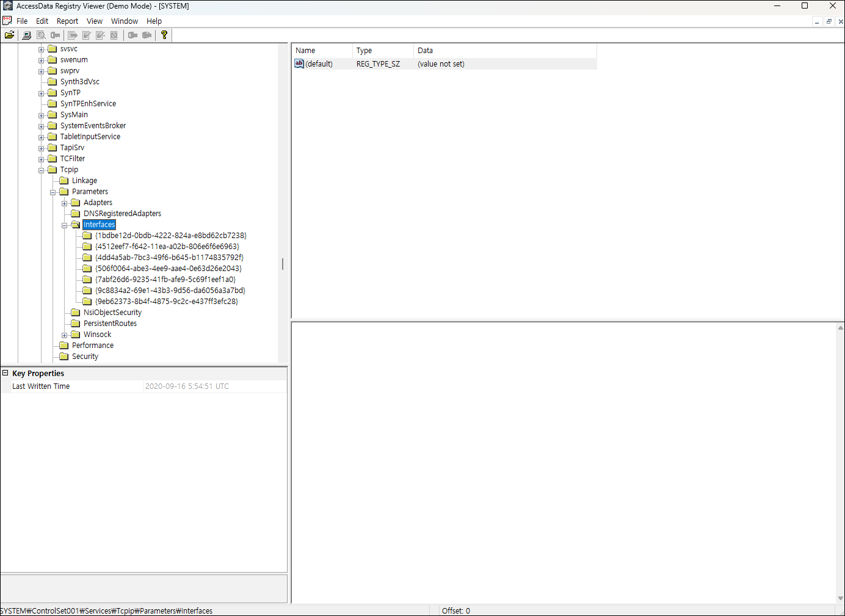Select key {7abf26d6-9235-41fb-afe9-5c69f1eef1a0}
Image resolution: width=845 pixels, height=616 pixels.
[165, 280]
